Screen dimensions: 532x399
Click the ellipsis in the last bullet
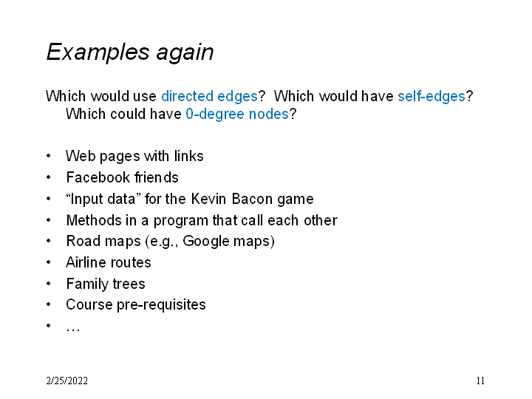73,326
